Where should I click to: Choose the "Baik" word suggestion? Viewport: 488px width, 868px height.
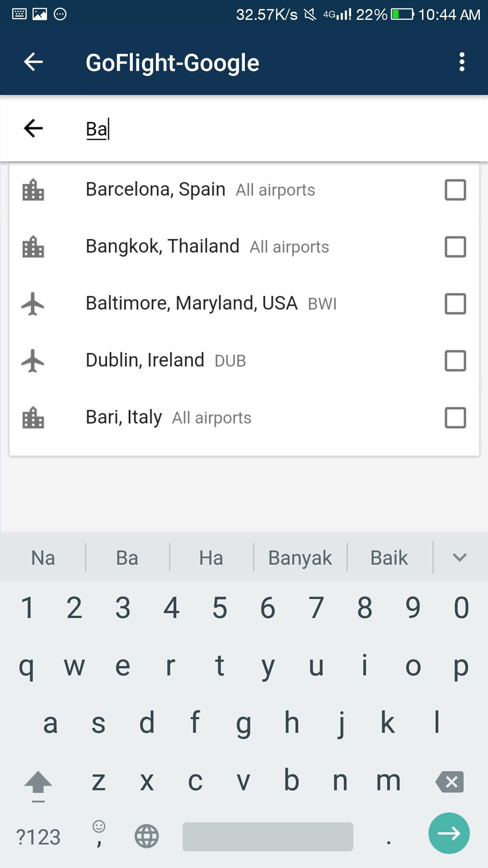pos(389,558)
